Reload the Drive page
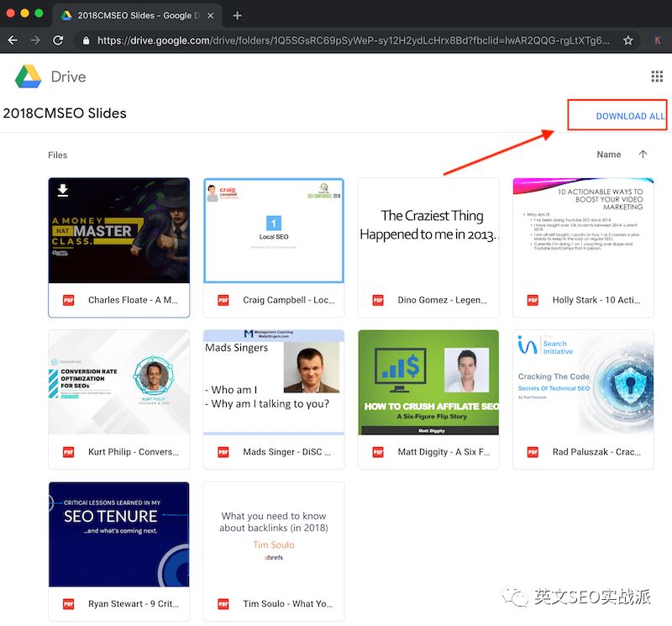 [x=58, y=40]
